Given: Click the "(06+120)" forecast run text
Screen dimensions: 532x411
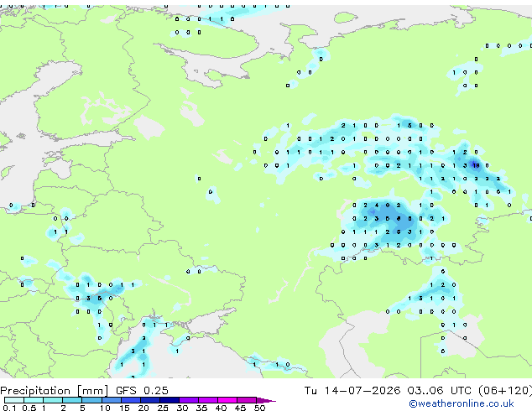Looking at the screenshot, I should coord(505,391).
